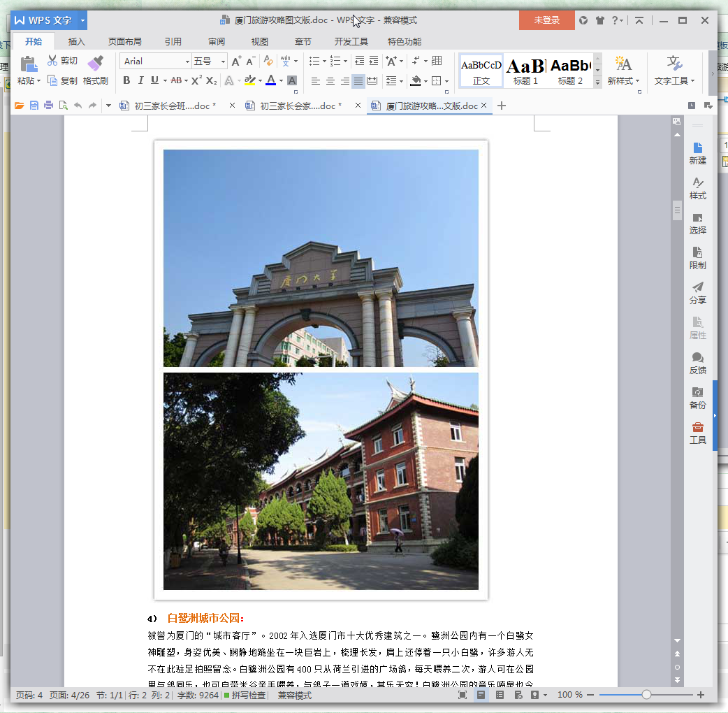Click the Format Painter (格式刷) icon
The image size is (728, 713).
(x=95, y=64)
